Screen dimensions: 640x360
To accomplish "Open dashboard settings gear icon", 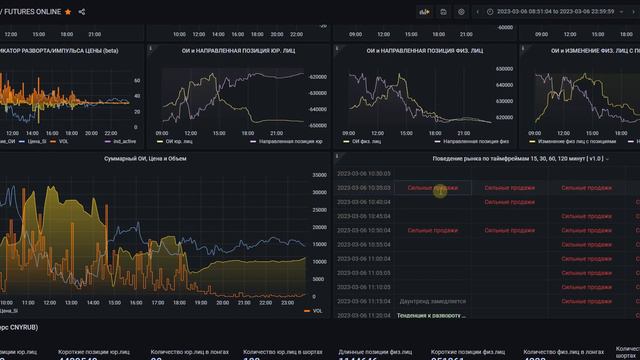I will pos(461,12).
